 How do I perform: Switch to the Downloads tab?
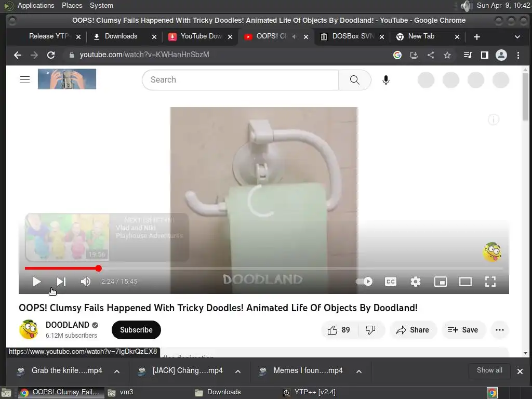(x=121, y=36)
